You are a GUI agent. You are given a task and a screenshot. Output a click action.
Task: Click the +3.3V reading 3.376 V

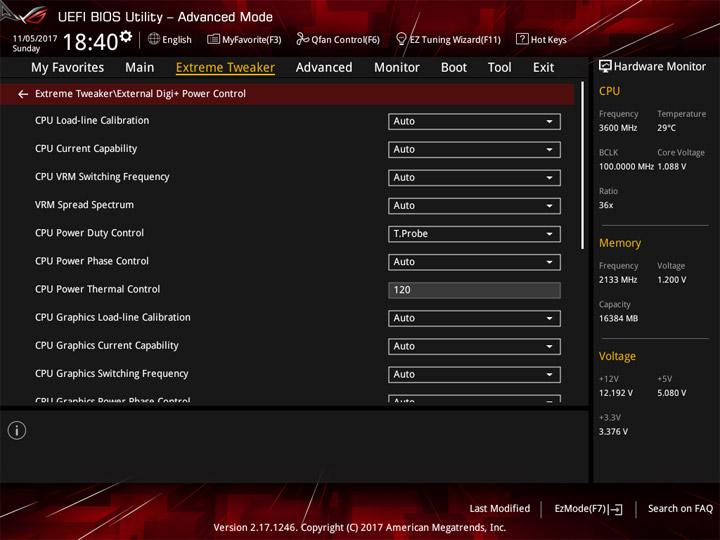point(613,432)
